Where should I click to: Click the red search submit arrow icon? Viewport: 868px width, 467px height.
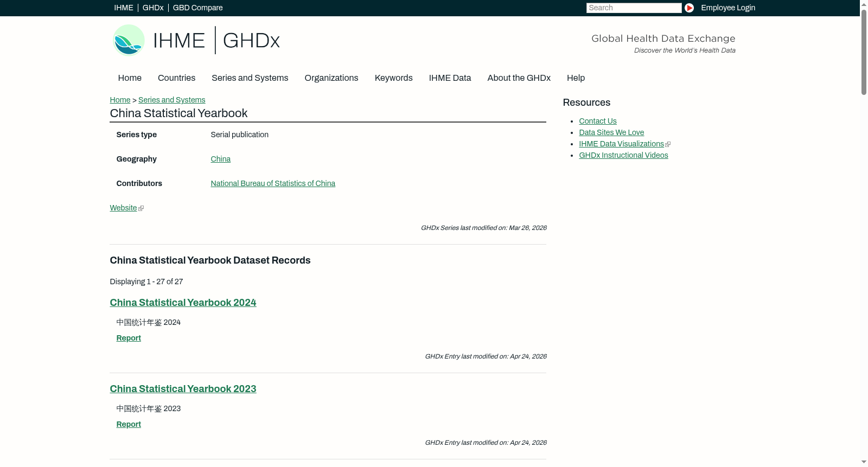point(689,8)
